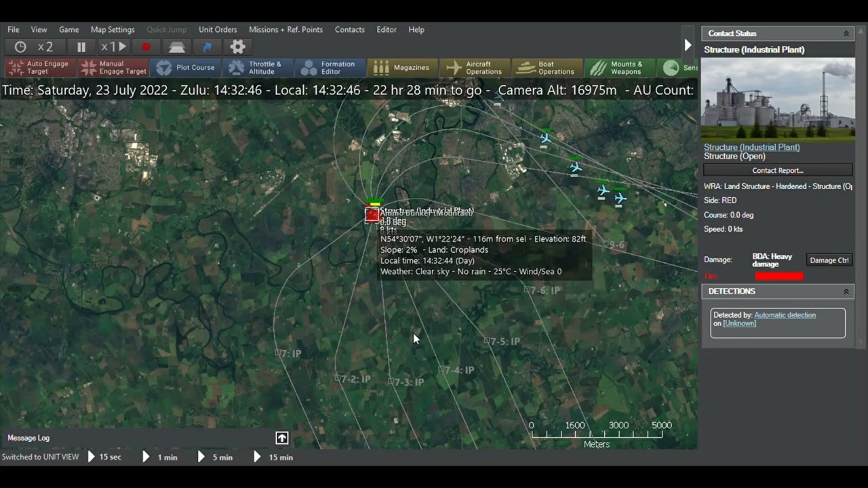Click the WRA: Land Structure - Hardened text

[x=778, y=186]
